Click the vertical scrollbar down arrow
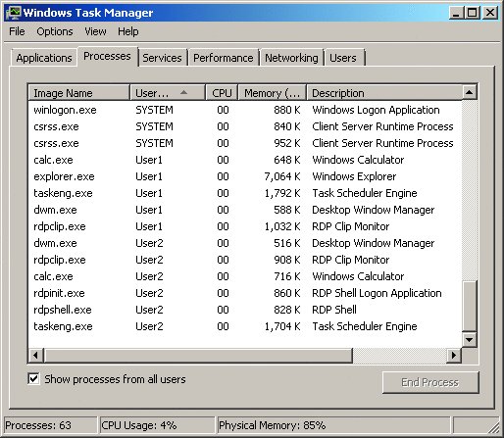The height and width of the screenshot is (438, 504). tap(470, 340)
